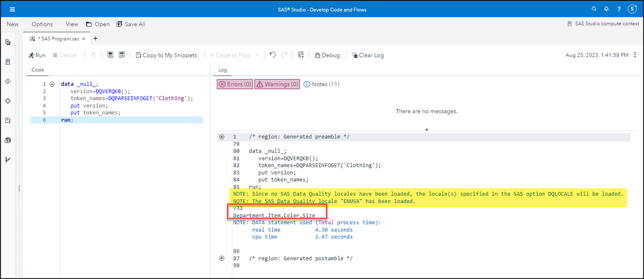Click the greyed-out icon right of Cancel
Viewport: 644px width, 279px height.
[x=94, y=55]
